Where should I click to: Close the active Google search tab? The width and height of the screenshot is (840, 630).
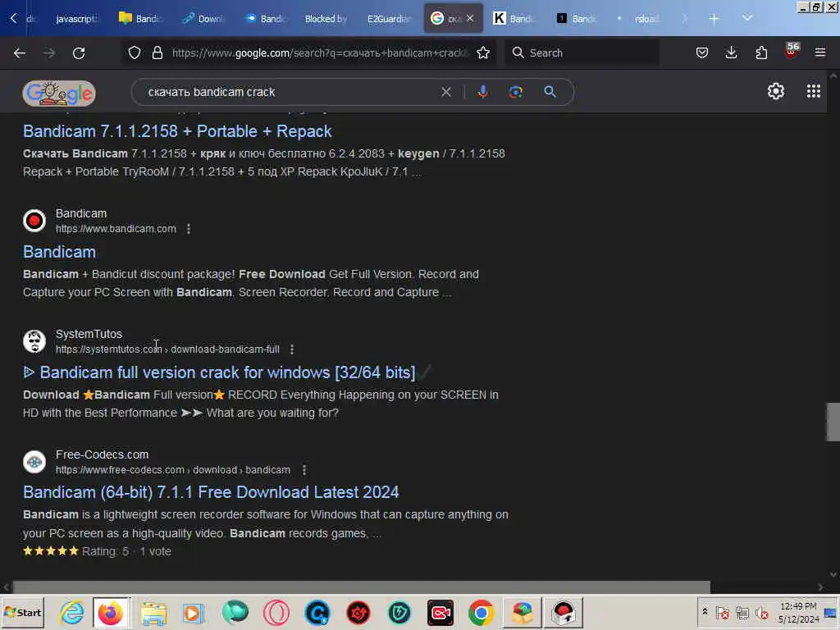[x=470, y=18]
